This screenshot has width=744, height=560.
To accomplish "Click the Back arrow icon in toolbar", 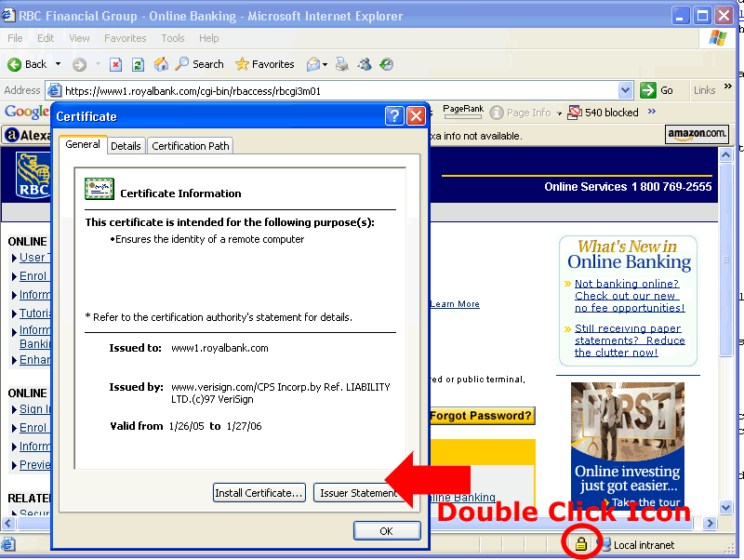I will tap(14, 64).
